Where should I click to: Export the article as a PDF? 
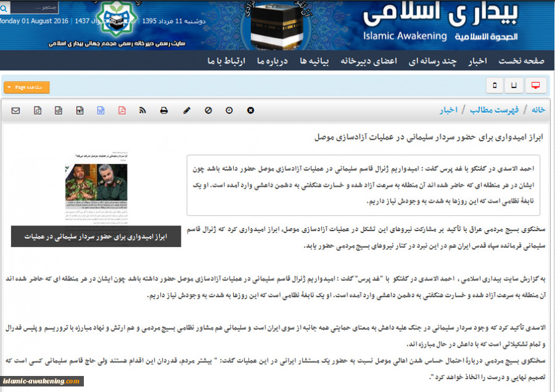(x=123, y=110)
